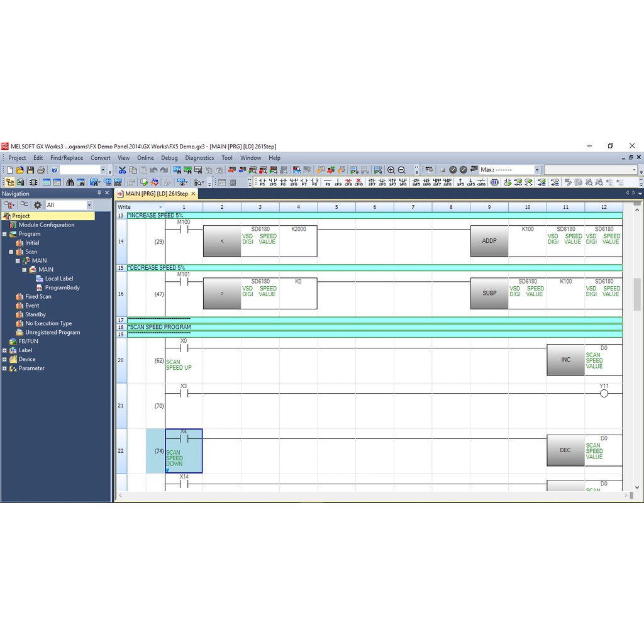
Task: Click the INC instruction block
Action: (x=565, y=360)
